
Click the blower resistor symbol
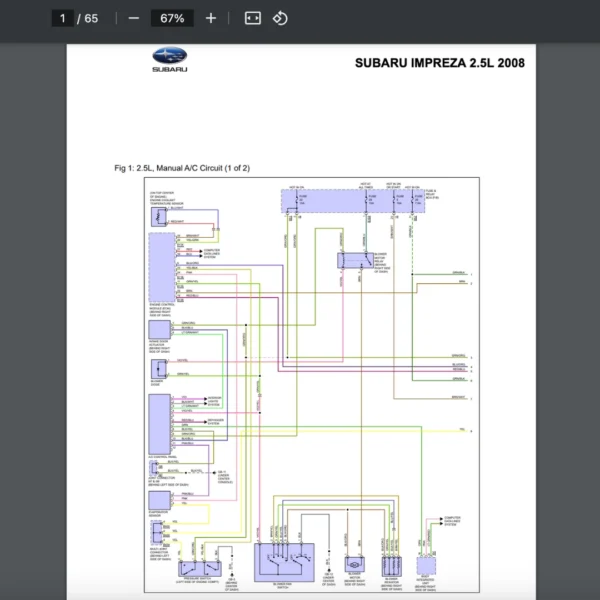[x=391, y=567]
